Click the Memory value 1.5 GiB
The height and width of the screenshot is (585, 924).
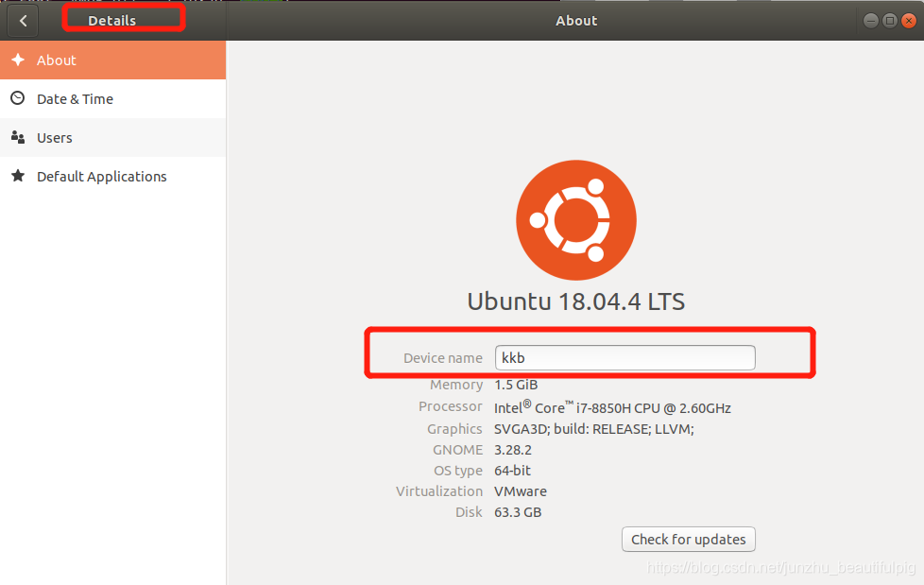tap(516, 385)
